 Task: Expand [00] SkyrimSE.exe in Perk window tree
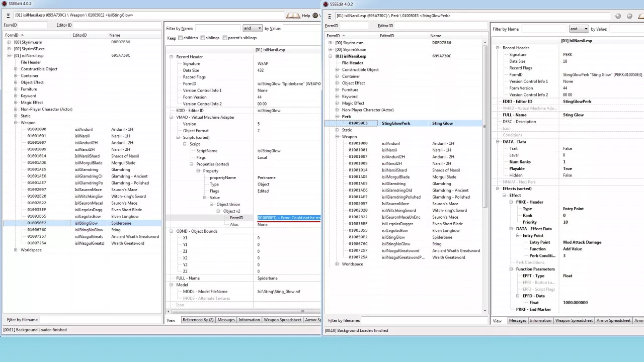pyautogui.click(x=330, y=49)
